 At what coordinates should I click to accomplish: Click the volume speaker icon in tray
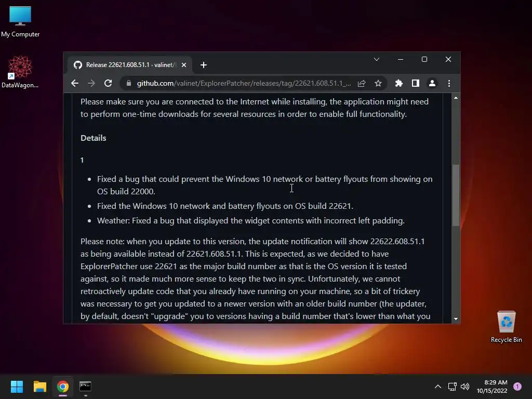[x=465, y=387]
